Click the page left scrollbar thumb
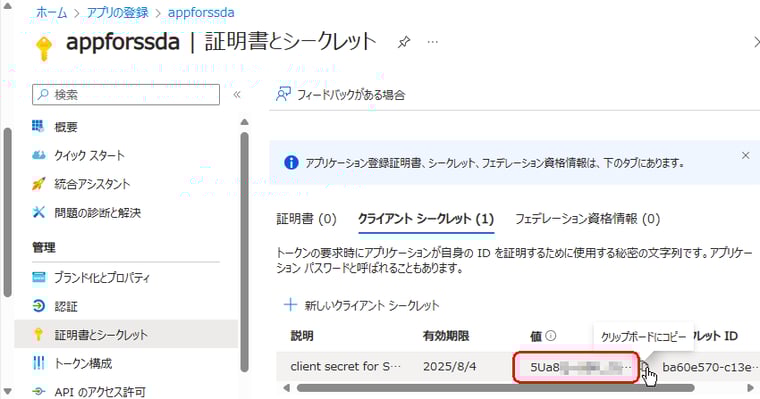 pyautogui.click(x=7, y=212)
